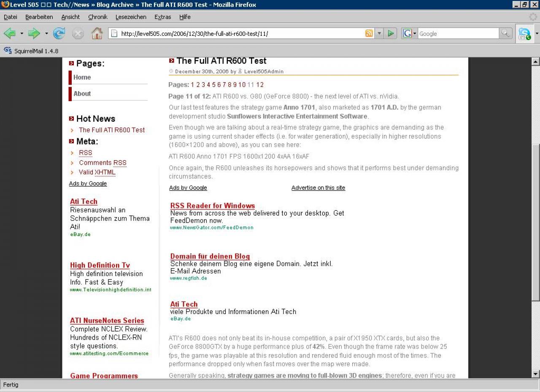
Task: Open the Skype toolbar dropdown arrow
Action: click(537, 34)
